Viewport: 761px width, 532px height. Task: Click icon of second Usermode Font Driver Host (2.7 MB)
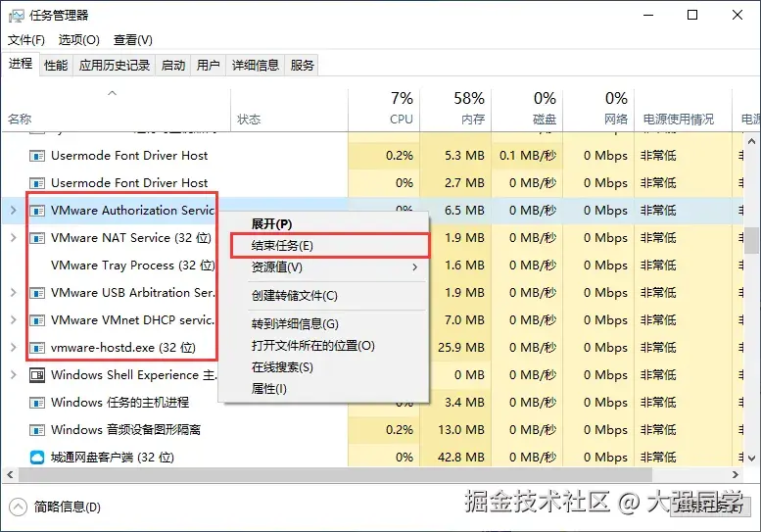pyautogui.click(x=37, y=183)
